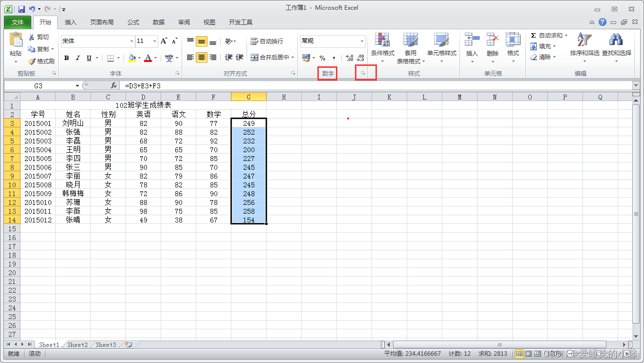644x363 pixels.
Task: Click the text orientation icon
Action: [x=229, y=41]
